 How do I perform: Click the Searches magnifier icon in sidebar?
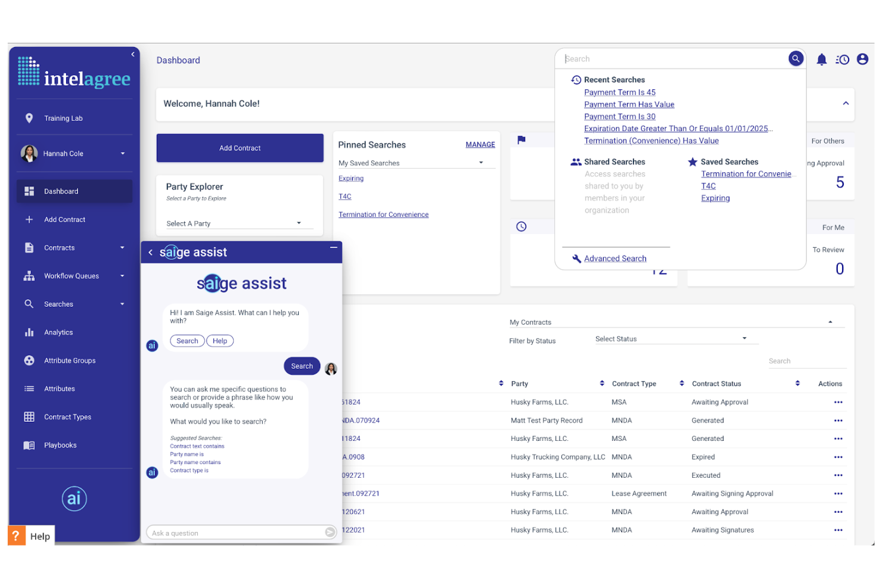29,304
